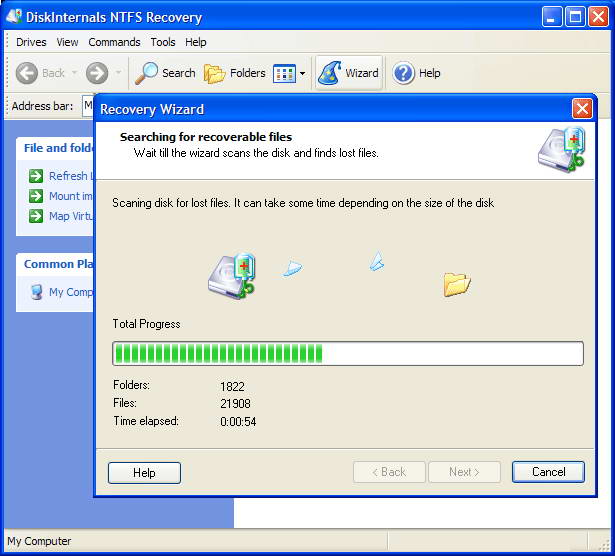Open the Drives menu
This screenshot has width=615, height=556.
tap(31, 42)
